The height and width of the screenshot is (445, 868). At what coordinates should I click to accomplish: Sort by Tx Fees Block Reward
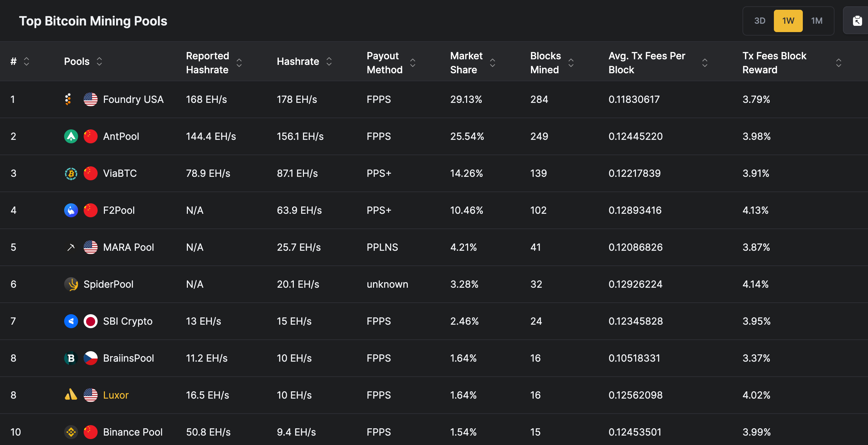(x=838, y=63)
